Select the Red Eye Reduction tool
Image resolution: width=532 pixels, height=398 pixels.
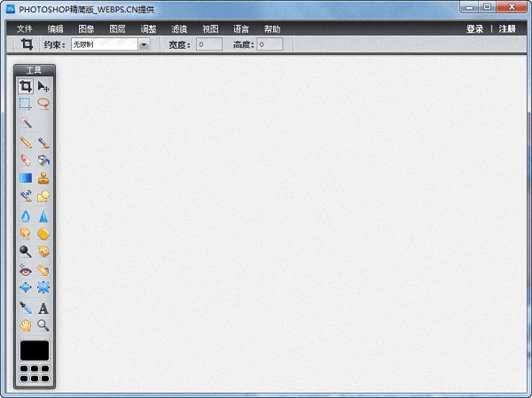point(26,269)
